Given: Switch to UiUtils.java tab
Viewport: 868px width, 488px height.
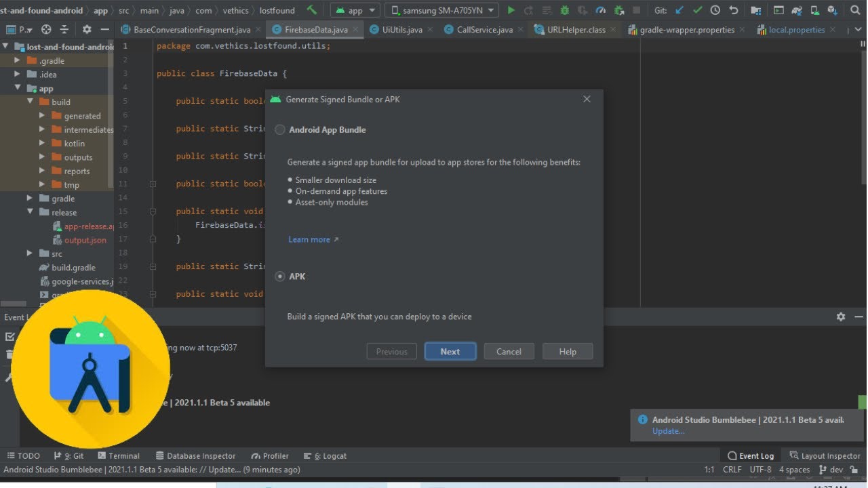Looking at the screenshot, I should tap(402, 30).
